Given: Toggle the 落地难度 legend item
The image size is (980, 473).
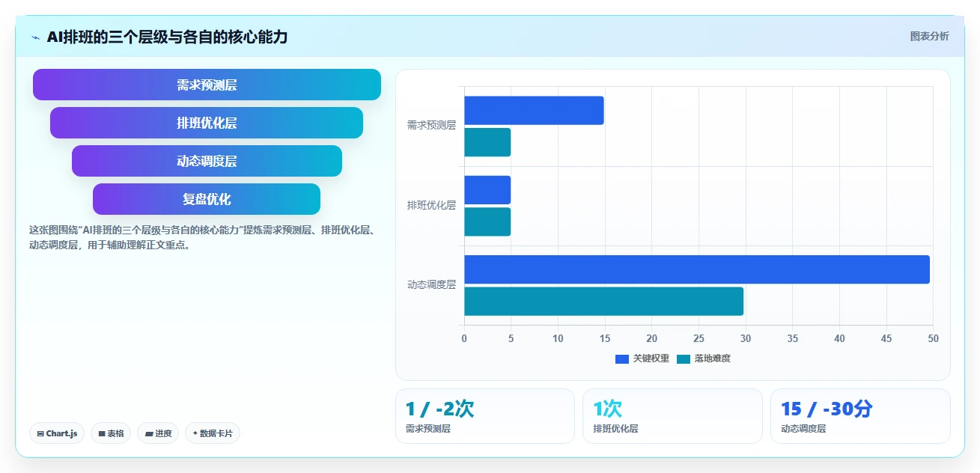Looking at the screenshot, I should pyautogui.click(x=704, y=358).
